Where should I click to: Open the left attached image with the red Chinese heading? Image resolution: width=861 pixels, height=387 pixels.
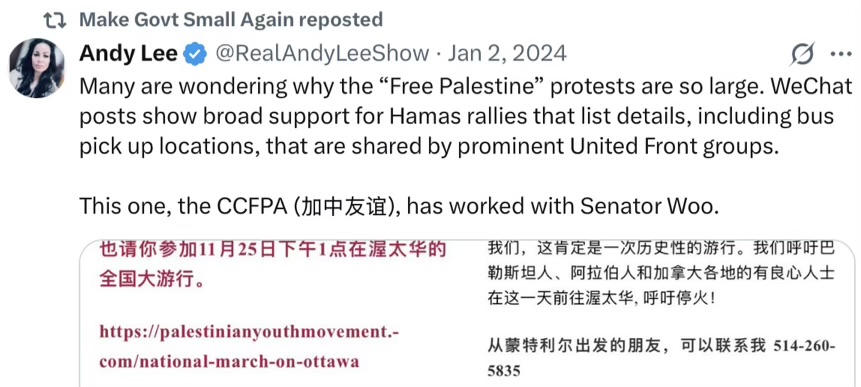click(281, 314)
